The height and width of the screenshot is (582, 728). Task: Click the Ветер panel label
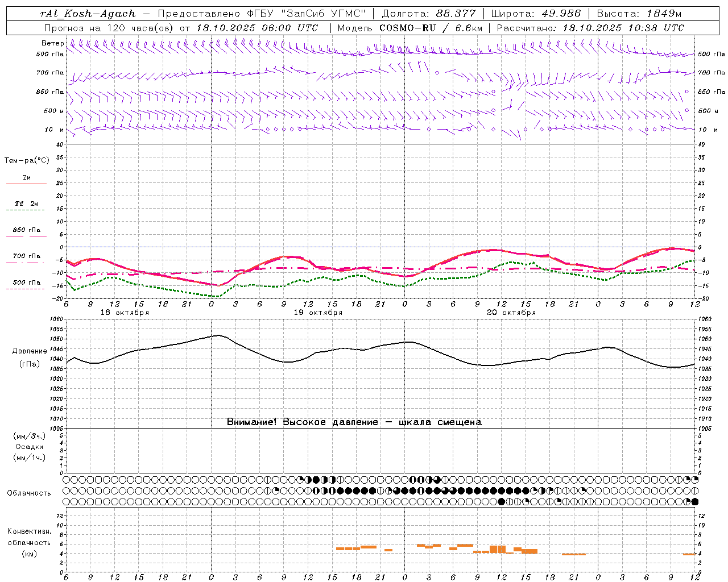click(52, 43)
